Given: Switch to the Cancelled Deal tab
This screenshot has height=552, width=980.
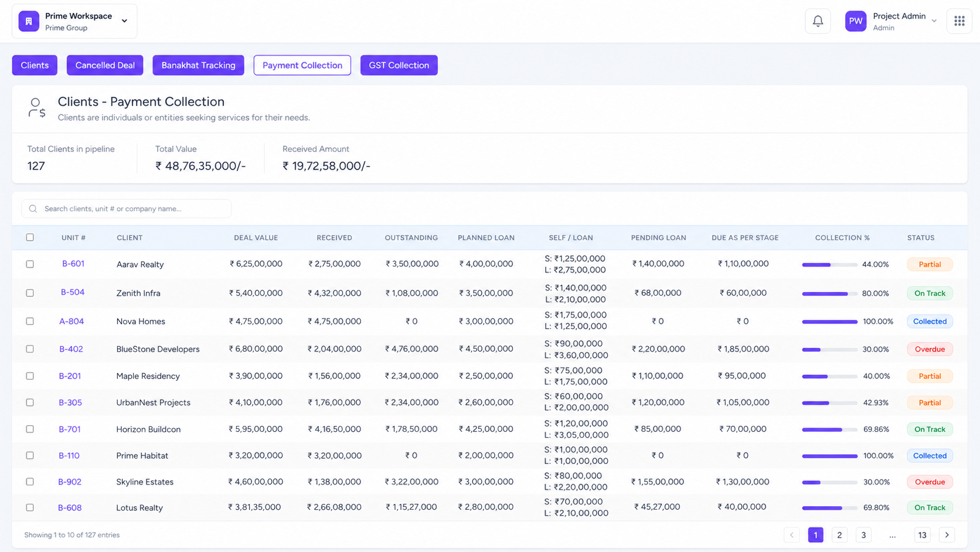Looking at the screenshot, I should [105, 65].
